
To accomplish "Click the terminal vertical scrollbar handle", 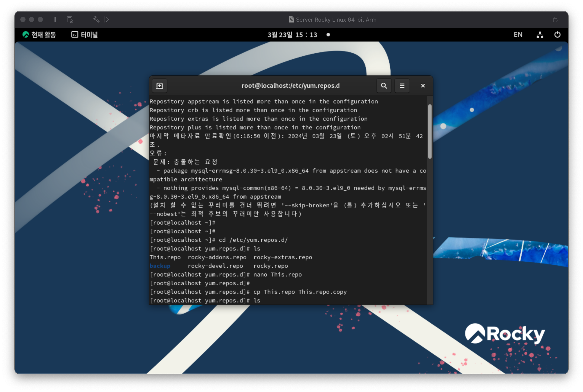I will [x=430, y=131].
